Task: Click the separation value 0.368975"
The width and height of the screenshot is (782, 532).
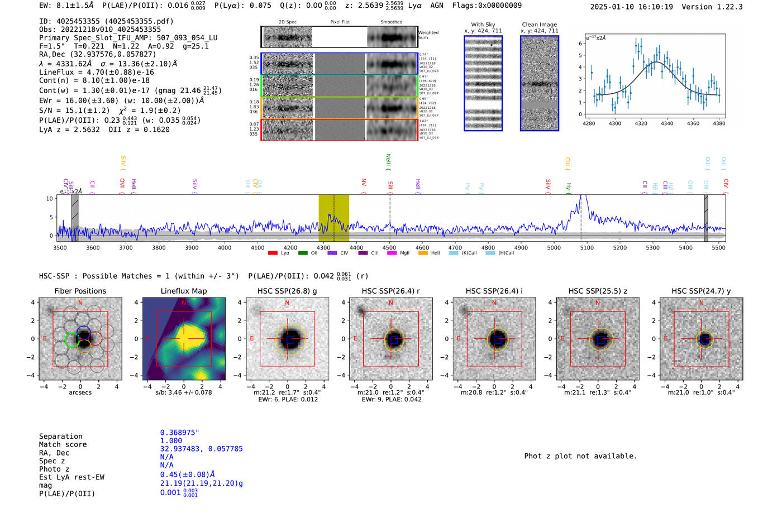Action: 180,433
